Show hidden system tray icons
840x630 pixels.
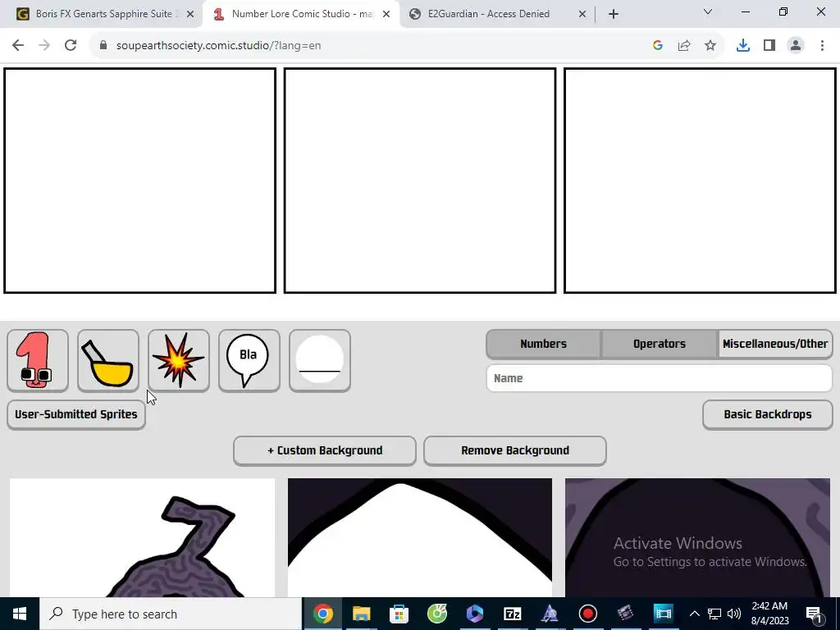[694, 614]
